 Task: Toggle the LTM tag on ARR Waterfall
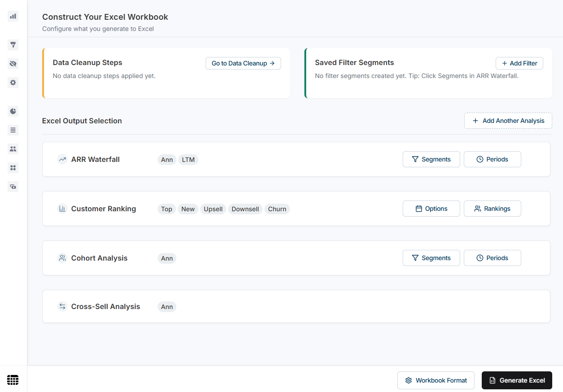[x=188, y=159]
